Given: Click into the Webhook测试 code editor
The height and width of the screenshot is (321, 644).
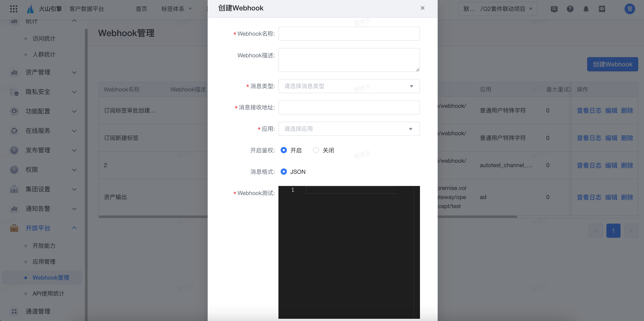Looking at the screenshot, I should point(349,252).
